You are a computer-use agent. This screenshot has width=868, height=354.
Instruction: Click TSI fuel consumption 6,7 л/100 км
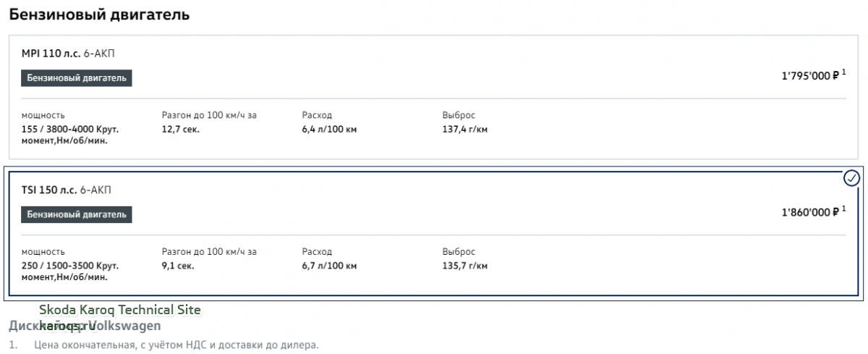click(x=329, y=266)
